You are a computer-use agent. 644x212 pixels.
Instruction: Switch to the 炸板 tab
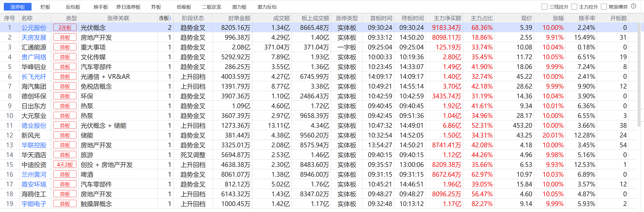pos(156,7)
